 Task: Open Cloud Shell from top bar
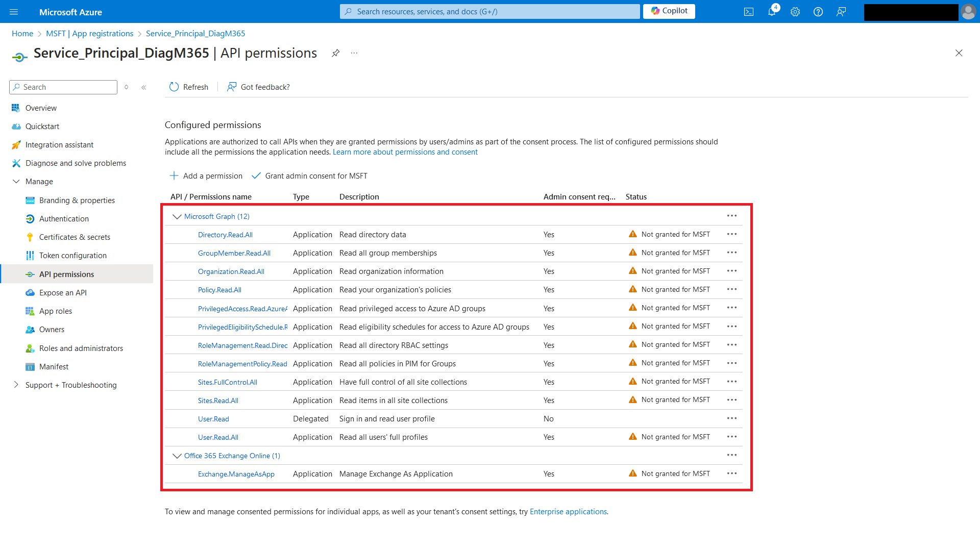click(748, 12)
